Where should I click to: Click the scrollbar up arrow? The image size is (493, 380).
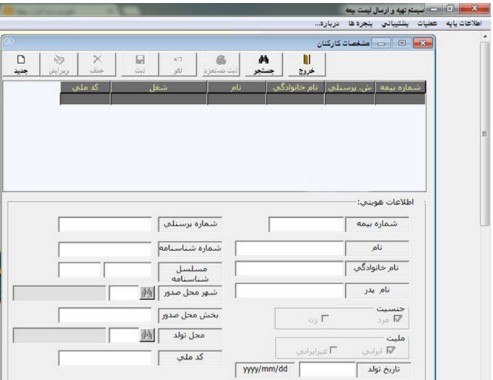484,36
